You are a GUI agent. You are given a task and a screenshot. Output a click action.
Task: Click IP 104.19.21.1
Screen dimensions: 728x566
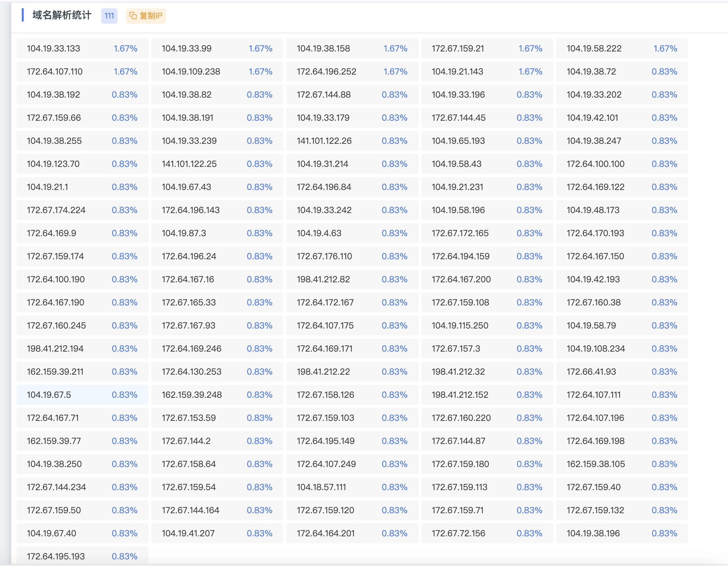pyautogui.click(x=82, y=187)
